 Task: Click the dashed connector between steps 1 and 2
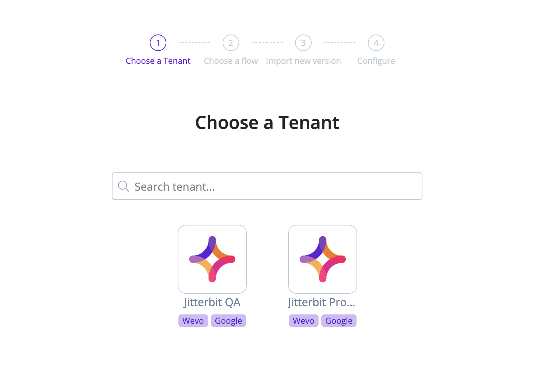(194, 43)
